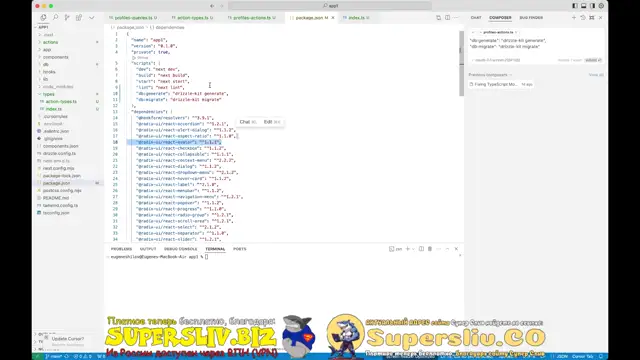640x360 pixels.
Task: Click the submit button in composer
Action: [x=593, y=60]
